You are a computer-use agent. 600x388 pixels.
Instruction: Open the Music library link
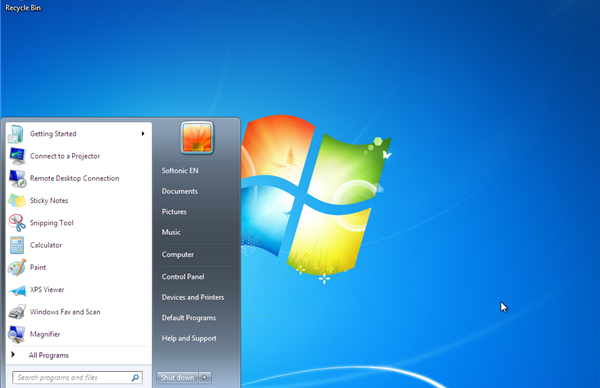pyautogui.click(x=171, y=232)
